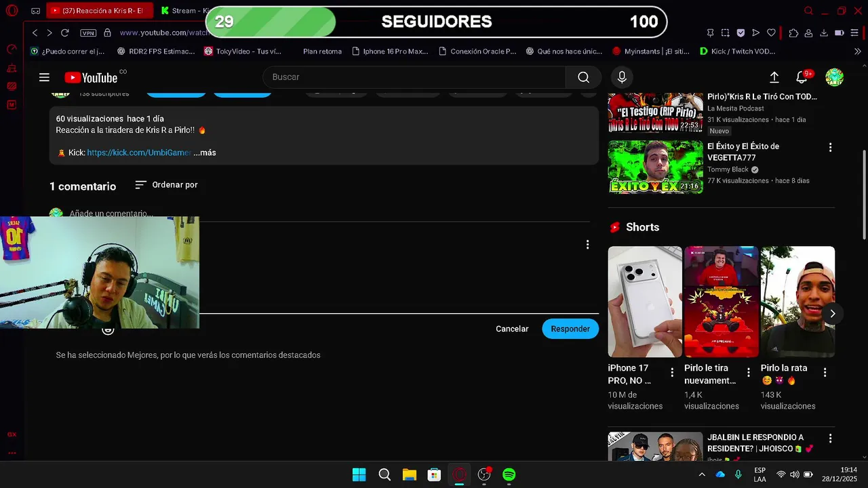Open the YouTube hamburger guide menu
Screen dimensions: 868x488
(x=44, y=77)
